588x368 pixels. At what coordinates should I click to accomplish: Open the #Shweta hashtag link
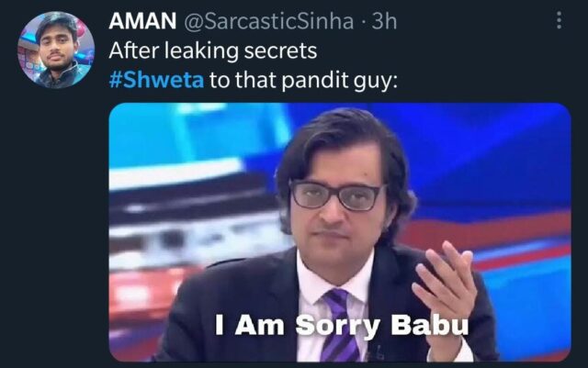tap(156, 80)
